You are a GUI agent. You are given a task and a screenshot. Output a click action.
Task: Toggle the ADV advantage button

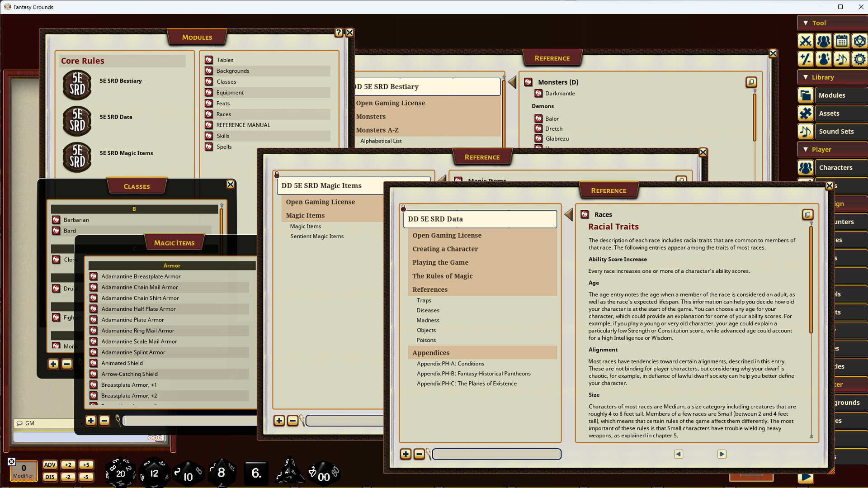coord(50,465)
